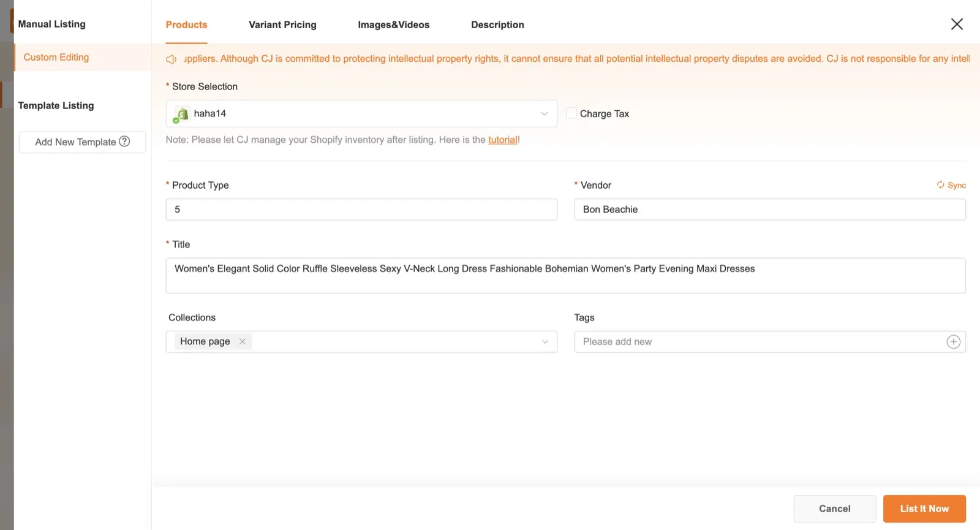Viewport: 980px width, 530px height.
Task: Click the Vendor field showing Bon Beachie
Action: click(x=770, y=210)
